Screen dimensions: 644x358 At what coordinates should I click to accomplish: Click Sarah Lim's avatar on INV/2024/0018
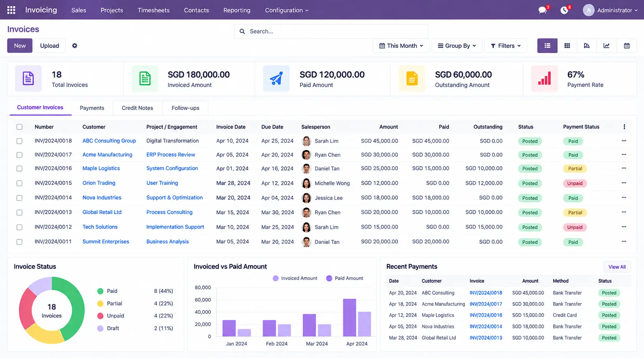(x=306, y=141)
